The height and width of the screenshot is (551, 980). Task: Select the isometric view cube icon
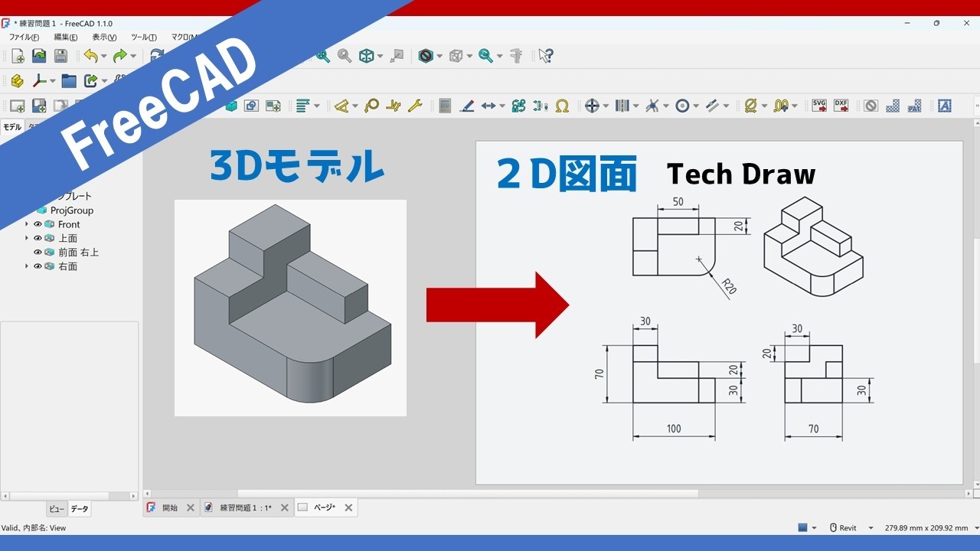coord(367,56)
